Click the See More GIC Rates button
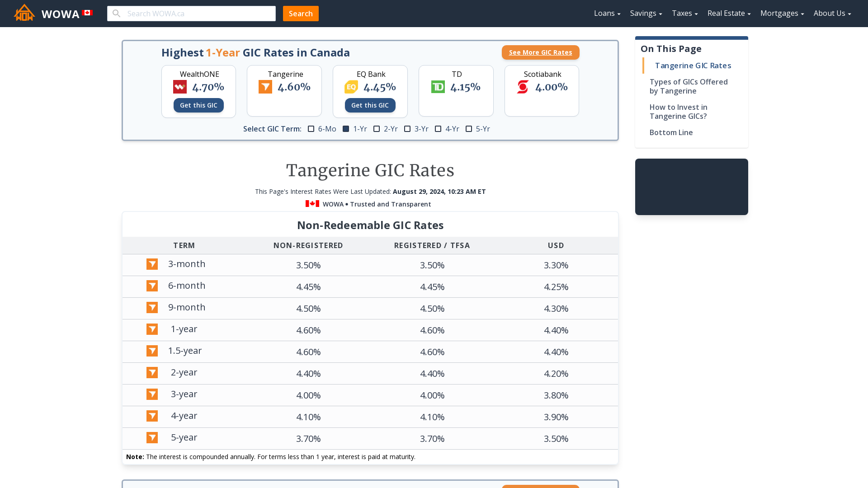 pos(540,52)
